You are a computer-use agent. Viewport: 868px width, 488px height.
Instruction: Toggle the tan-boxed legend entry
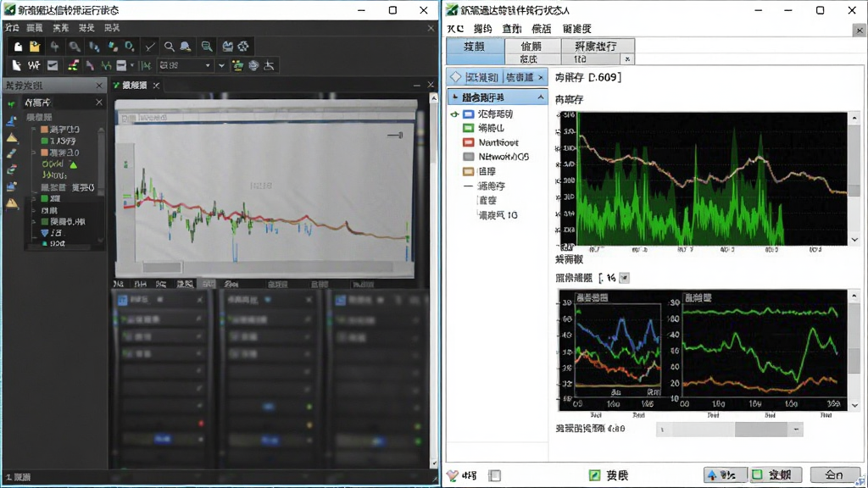pos(480,171)
